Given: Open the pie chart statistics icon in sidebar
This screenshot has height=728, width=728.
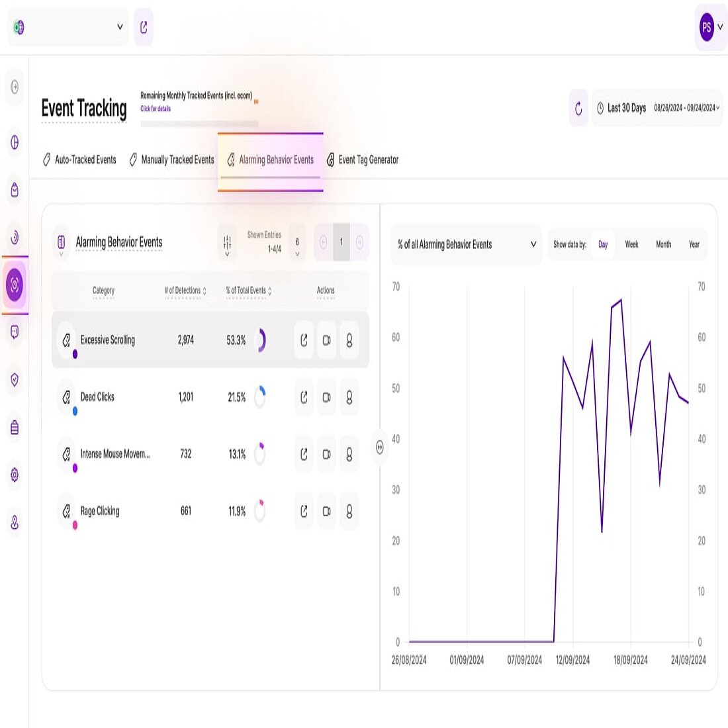Looking at the screenshot, I should (x=14, y=143).
